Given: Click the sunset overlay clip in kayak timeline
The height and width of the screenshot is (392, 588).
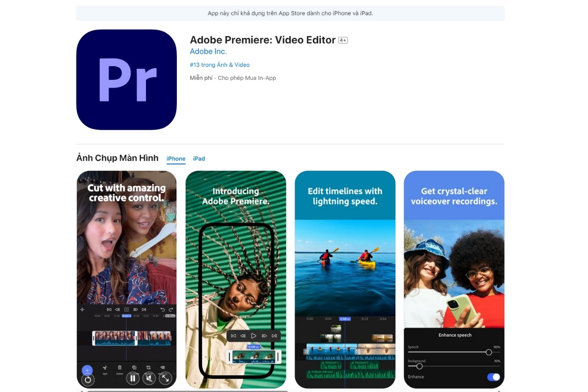Looking at the screenshot, I should click(382, 338).
